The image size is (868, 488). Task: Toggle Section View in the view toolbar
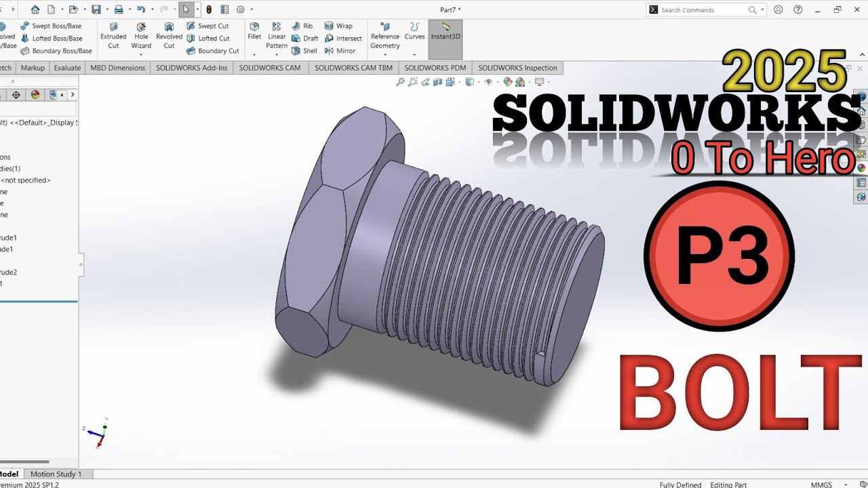437,82
